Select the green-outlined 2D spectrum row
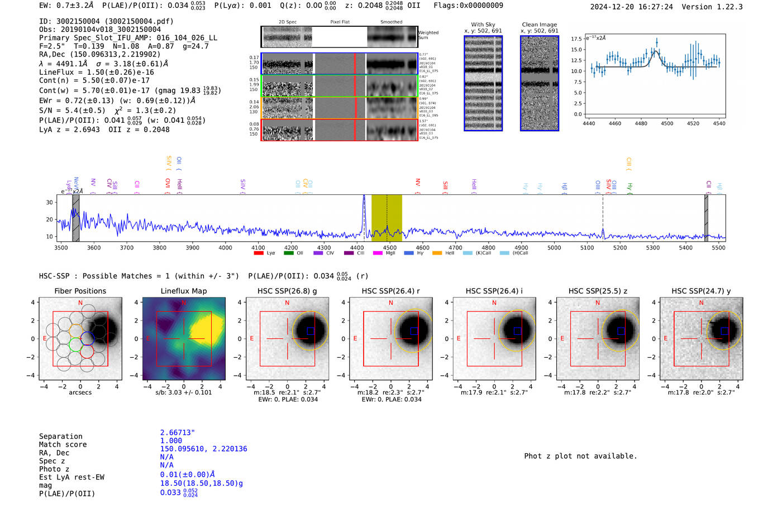 tap(340, 86)
